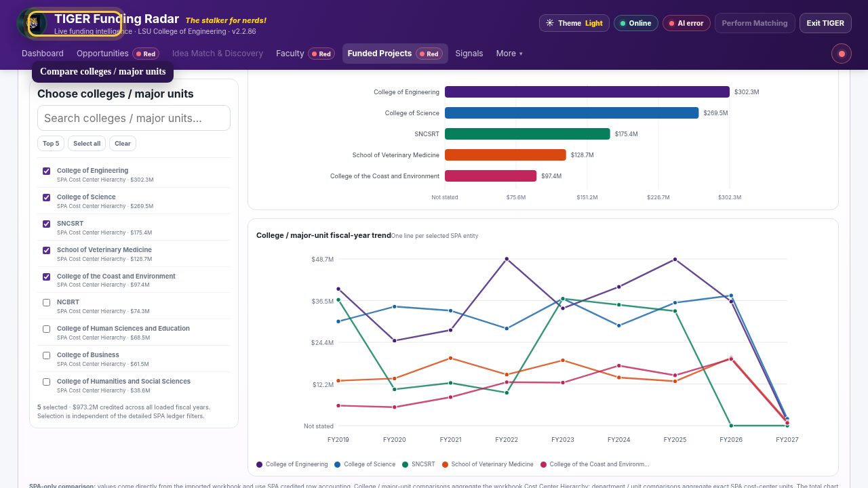This screenshot has width=868, height=488.
Task: Click the Top 5 button
Action: (x=51, y=144)
